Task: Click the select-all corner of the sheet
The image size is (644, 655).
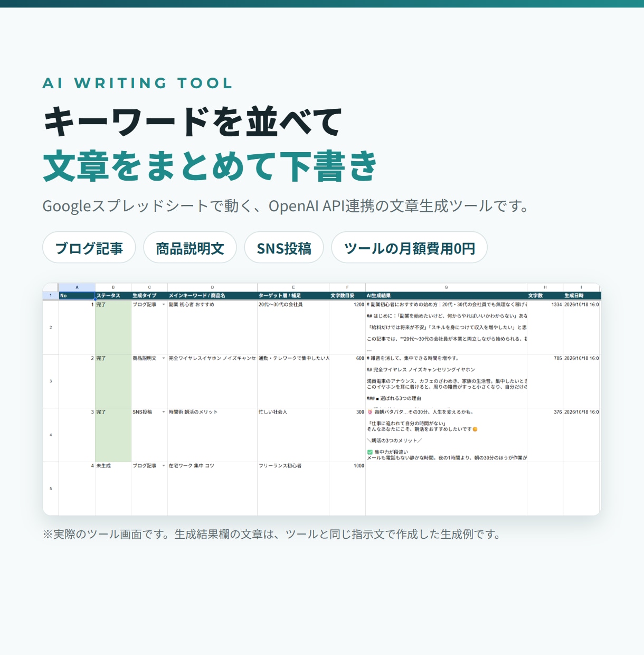Action: 51,287
